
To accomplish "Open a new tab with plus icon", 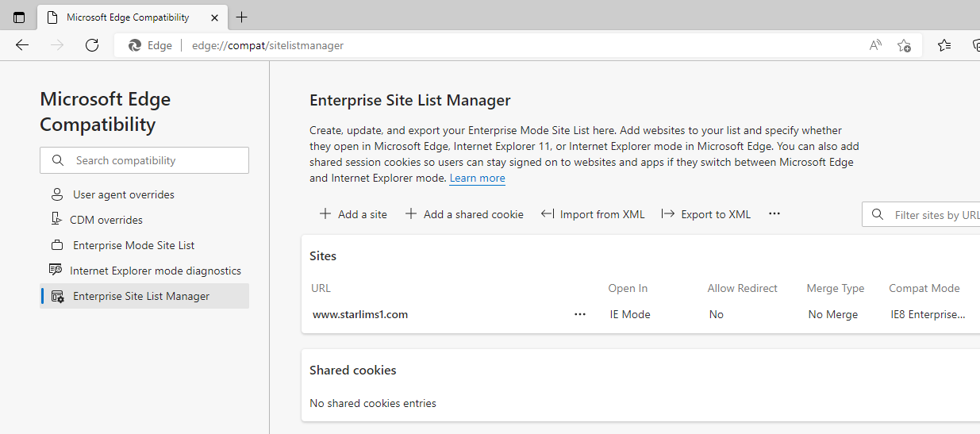I will click(x=242, y=17).
